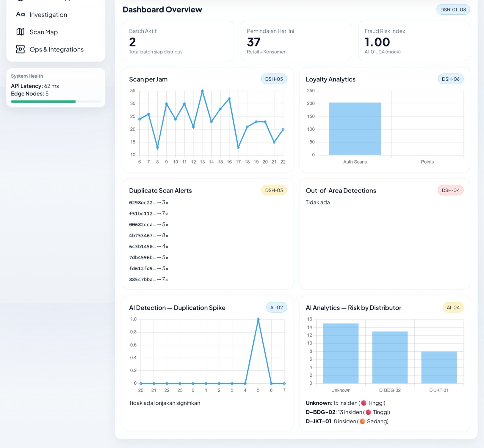Select duplicate scan entry 4b753467 with 8x count

[x=148, y=236]
